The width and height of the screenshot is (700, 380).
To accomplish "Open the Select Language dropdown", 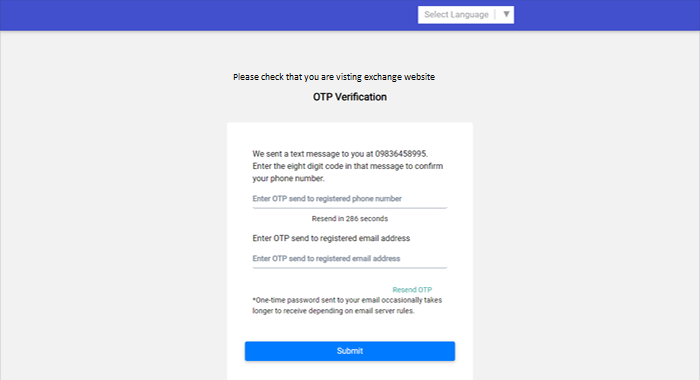I will pos(466,15).
